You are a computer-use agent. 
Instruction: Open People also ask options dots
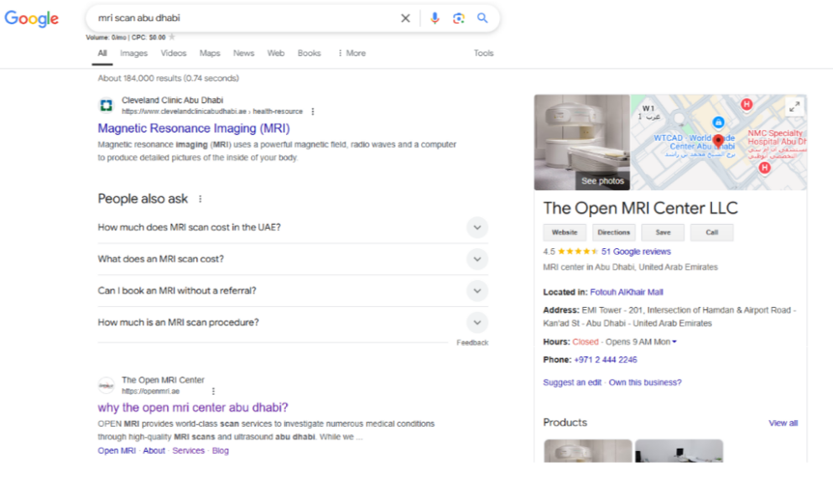click(200, 199)
